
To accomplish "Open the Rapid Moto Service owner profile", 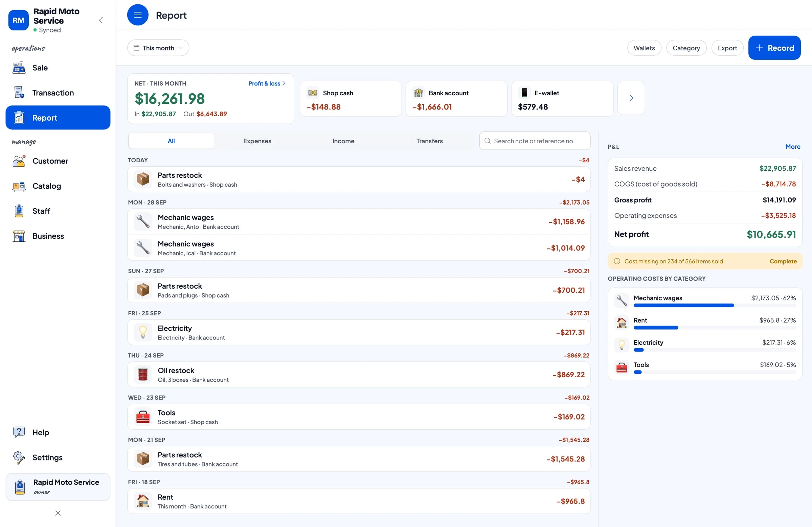I will coord(58,487).
